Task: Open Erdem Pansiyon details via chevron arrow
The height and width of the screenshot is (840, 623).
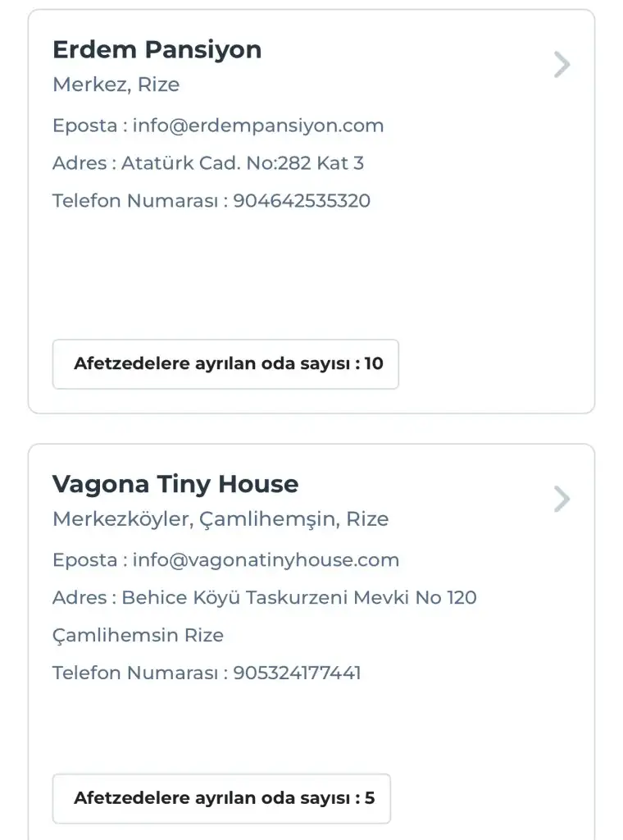Action: [x=562, y=65]
